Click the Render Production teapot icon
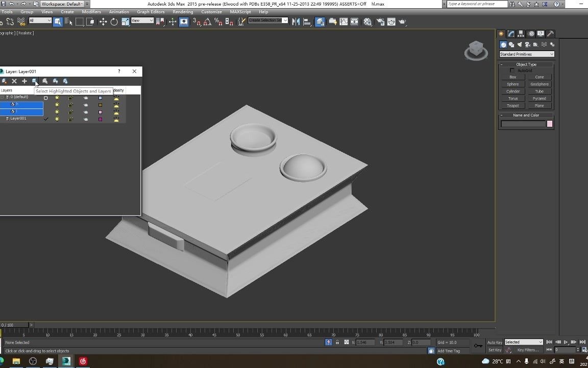Screen dimensions: 588x368 402,21
